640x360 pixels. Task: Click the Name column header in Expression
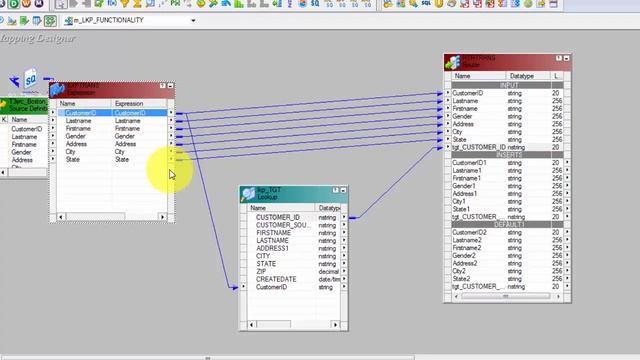(83, 104)
